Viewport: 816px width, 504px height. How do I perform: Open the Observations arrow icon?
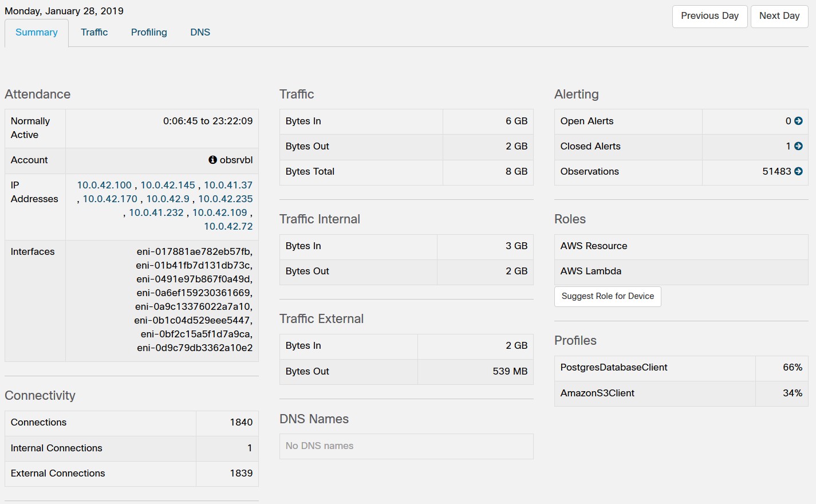coord(798,171)
